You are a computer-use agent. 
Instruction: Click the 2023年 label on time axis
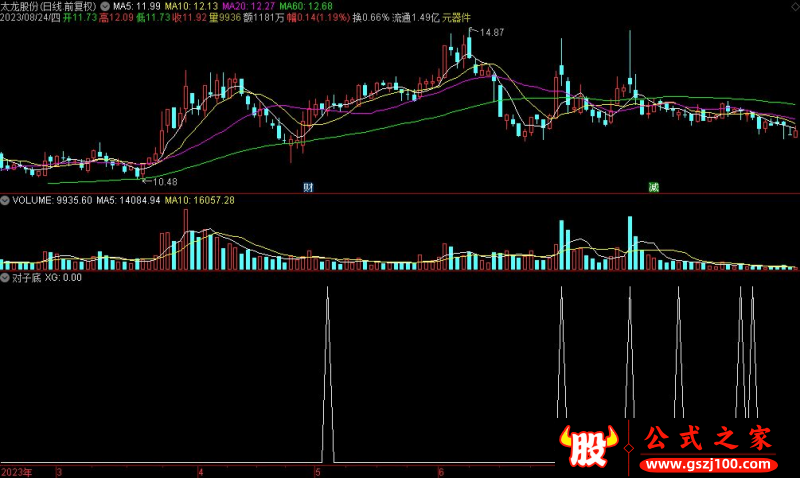pyautogui.click(x=17, y=472)
